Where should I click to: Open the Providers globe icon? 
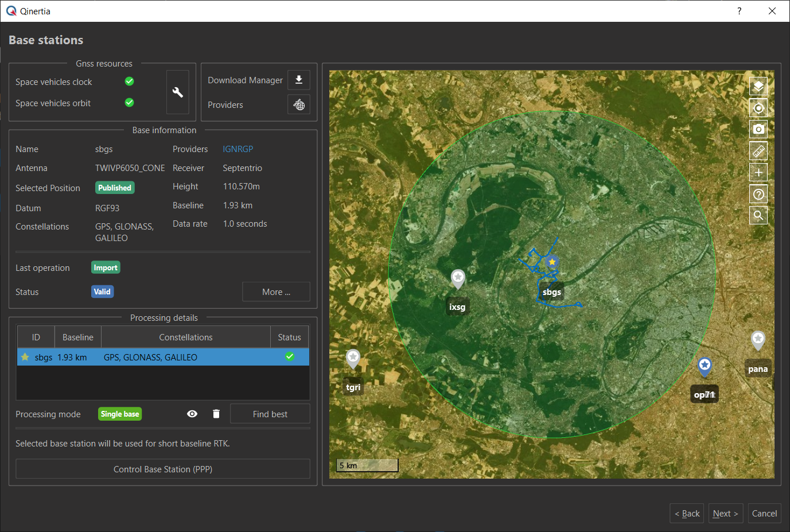click(x=298, y=104)
